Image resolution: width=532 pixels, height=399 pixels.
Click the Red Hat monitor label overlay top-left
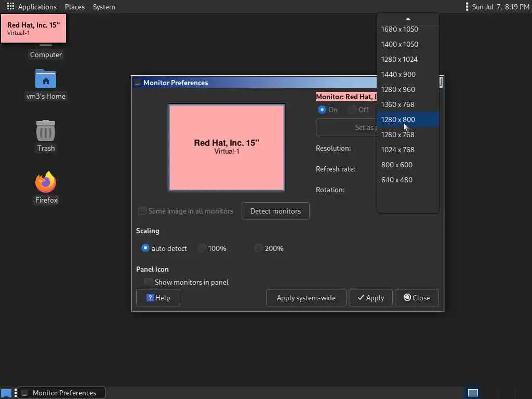tap(33, 28)
